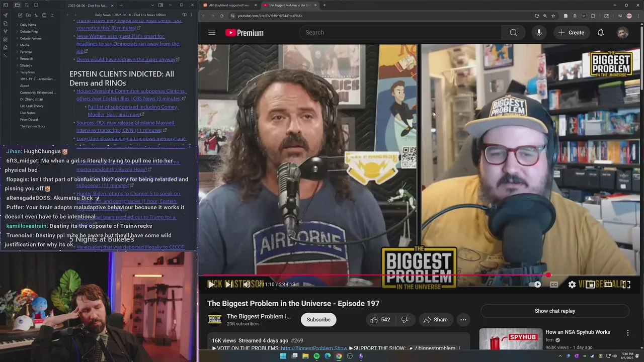Open canvas grid icon in Obsidian ribbon
Viewport: 644px width, 362px height.
click(6, 39)
